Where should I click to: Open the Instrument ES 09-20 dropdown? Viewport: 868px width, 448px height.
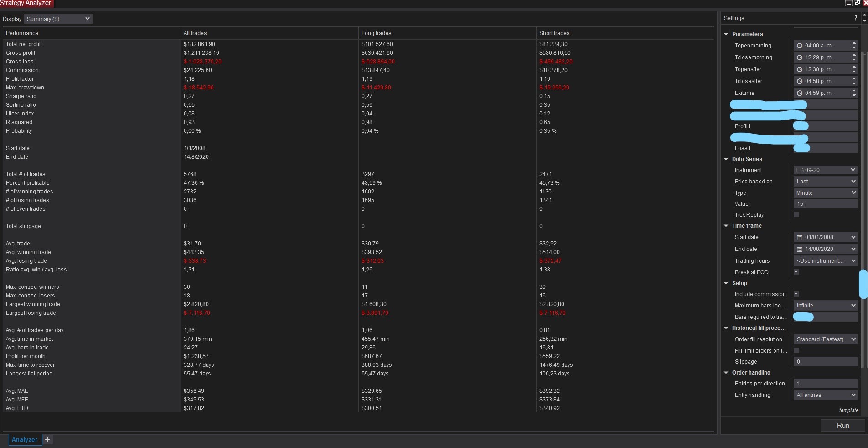coord(825,170)
